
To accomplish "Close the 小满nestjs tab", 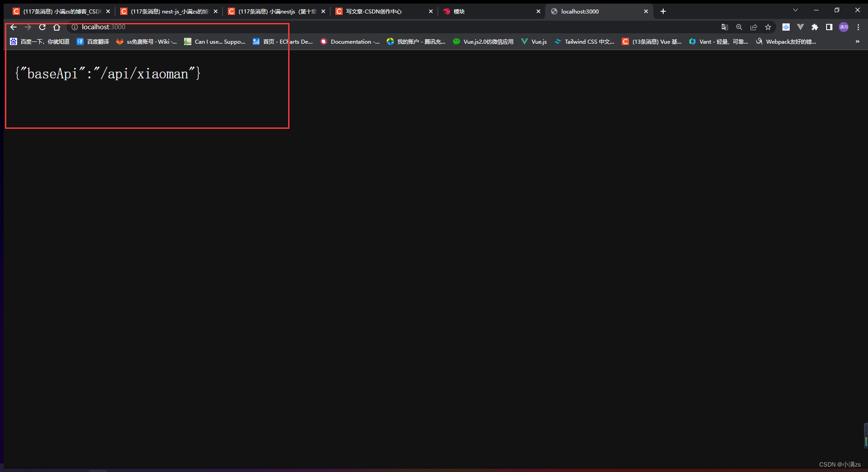I will (323, 11).
